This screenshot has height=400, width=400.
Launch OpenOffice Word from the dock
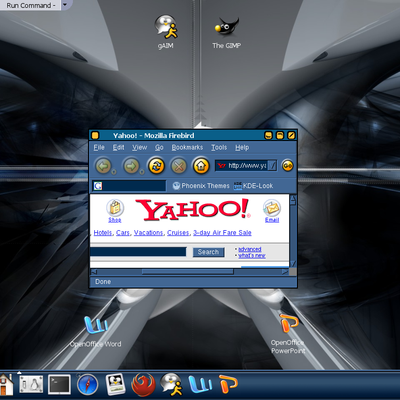(200, 384)
